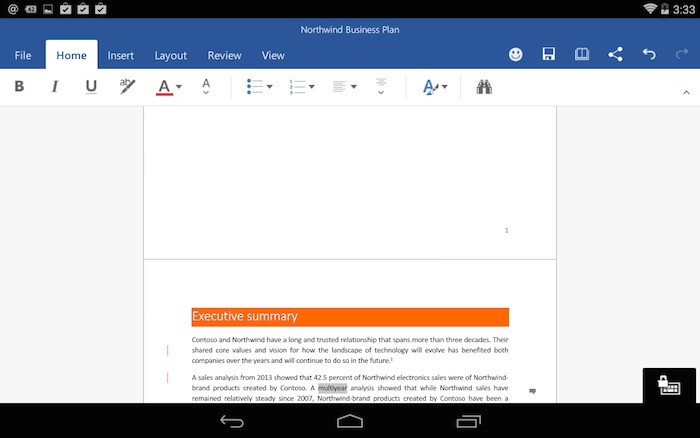Click the Executive summary heading
This screenshot has height=438, width=700.
(245, 317)
